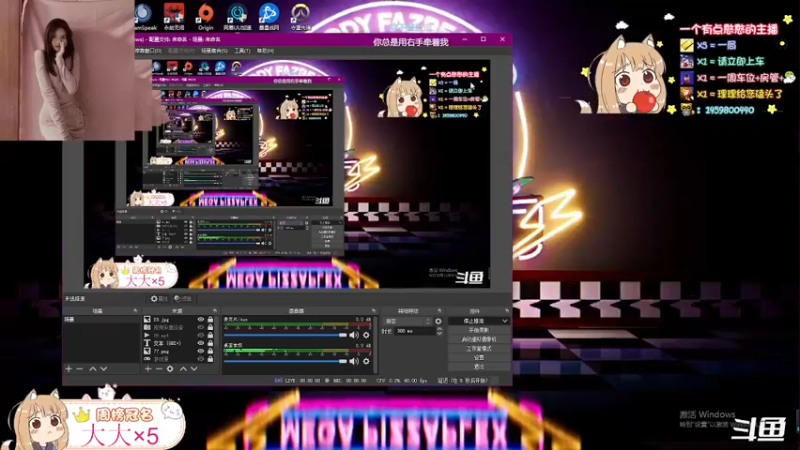The height and width of the screenshot is (450, 800).
Task: Open the 帮助(H) menu
Action: coord(265,51)
